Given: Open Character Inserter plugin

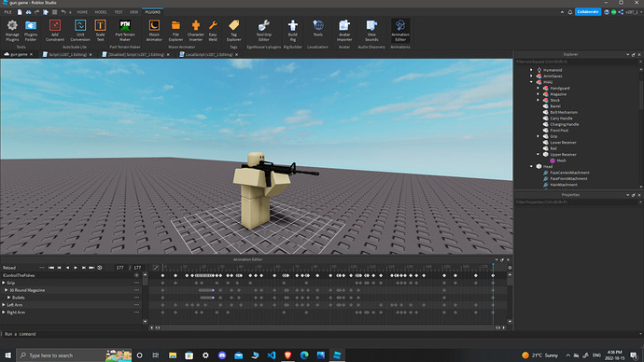Looking at the screenshot, I should click(x=195, y=31).
